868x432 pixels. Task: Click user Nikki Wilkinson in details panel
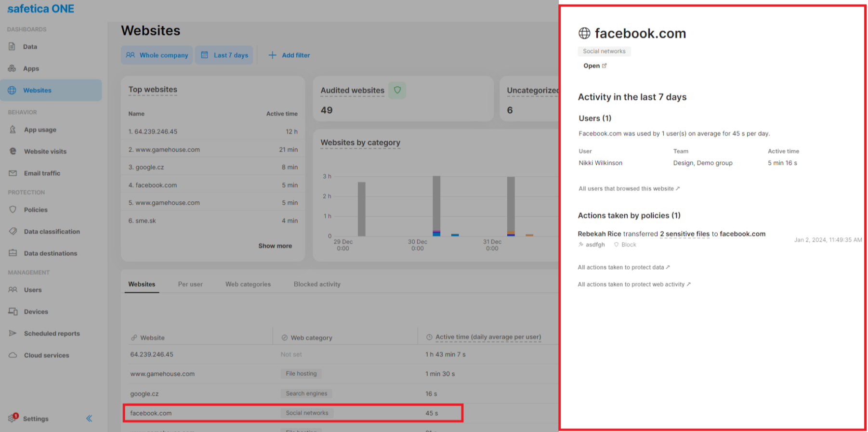(600, 163)
